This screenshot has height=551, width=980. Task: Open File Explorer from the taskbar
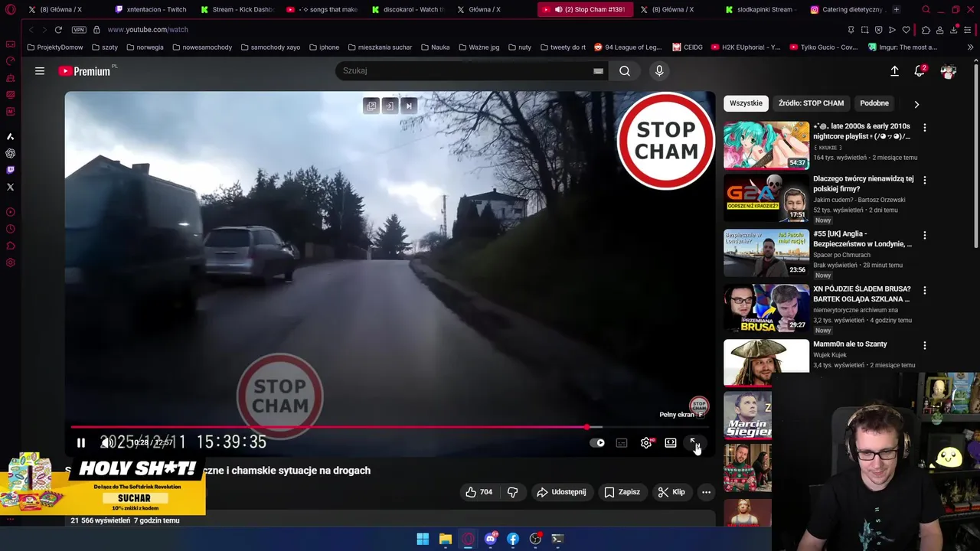tap(445, 539)
